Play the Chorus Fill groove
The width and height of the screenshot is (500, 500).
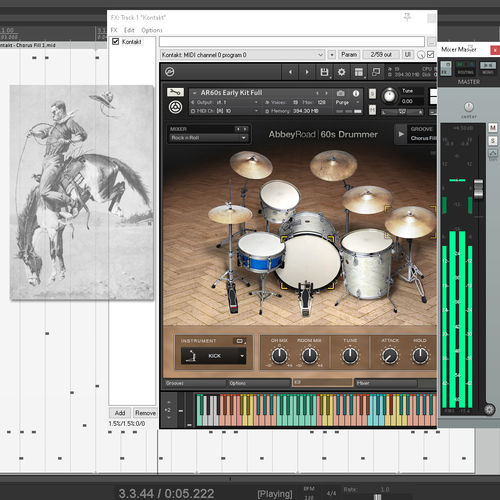(401, 134)
